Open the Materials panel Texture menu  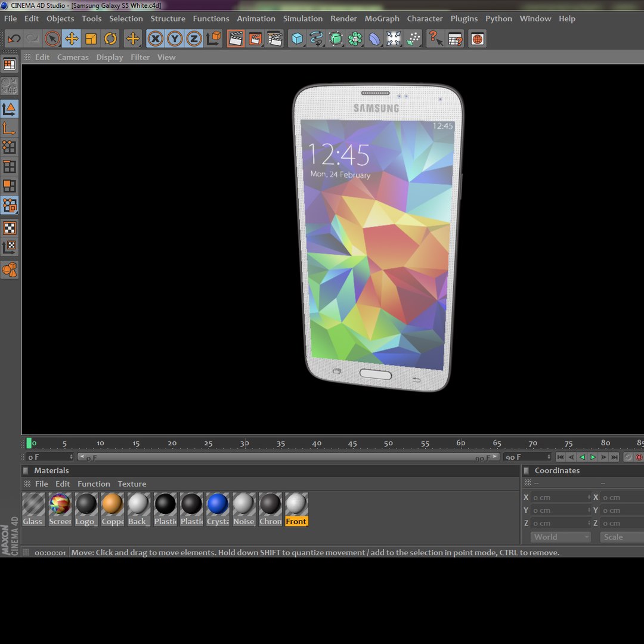point(132,484)
